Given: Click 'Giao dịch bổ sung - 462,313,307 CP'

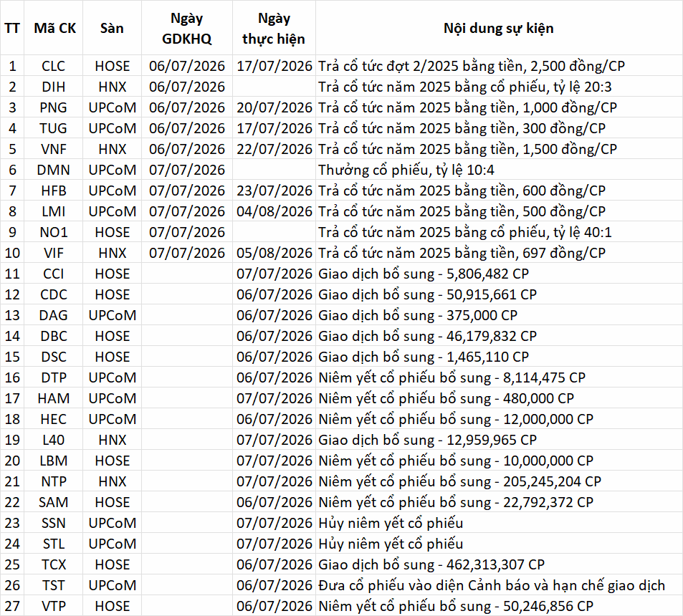Looking at the screenshot, I should pyautogui.click(x=431, y=564).
